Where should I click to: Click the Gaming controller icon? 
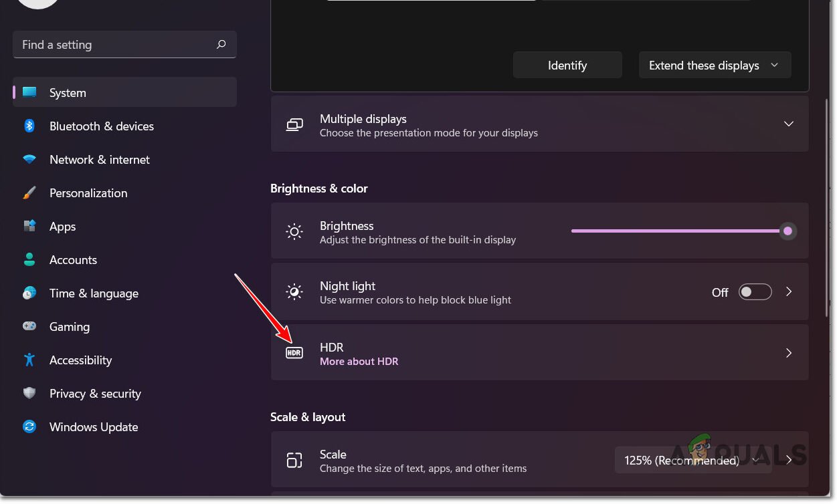29,327
